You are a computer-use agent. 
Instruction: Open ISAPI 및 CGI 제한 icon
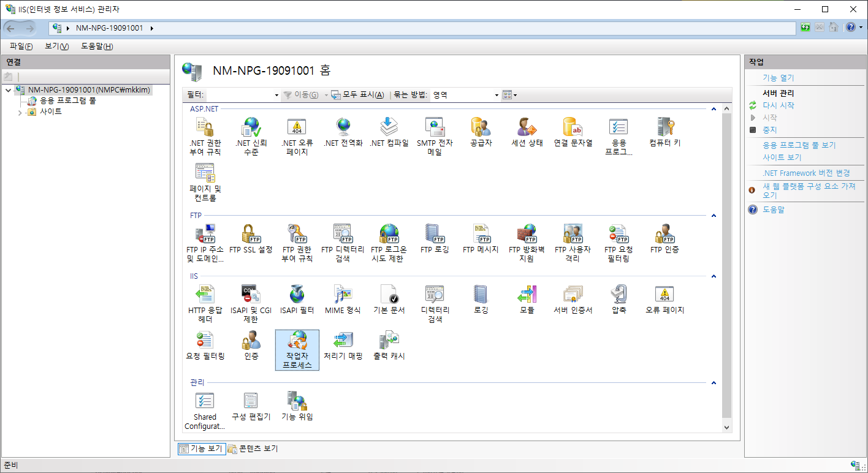click(251, 305)
